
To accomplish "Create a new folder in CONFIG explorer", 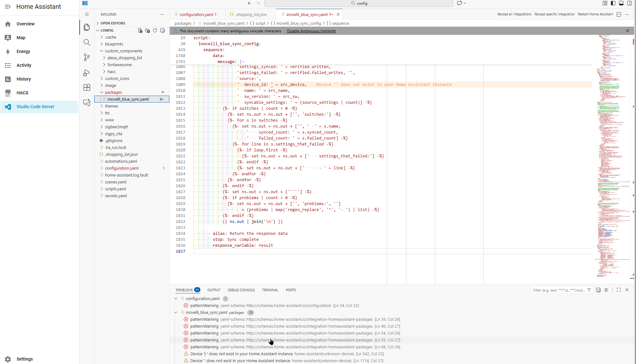I will coord(147,30).
